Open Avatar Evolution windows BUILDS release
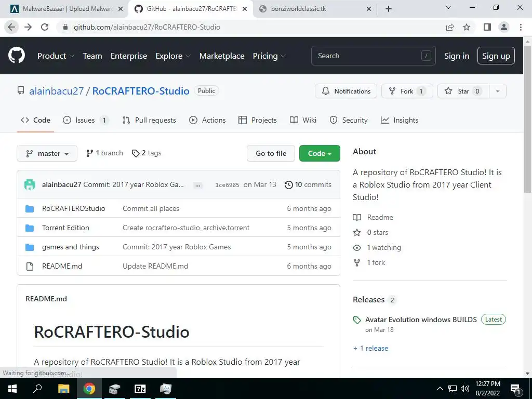 tap(421, 320)
